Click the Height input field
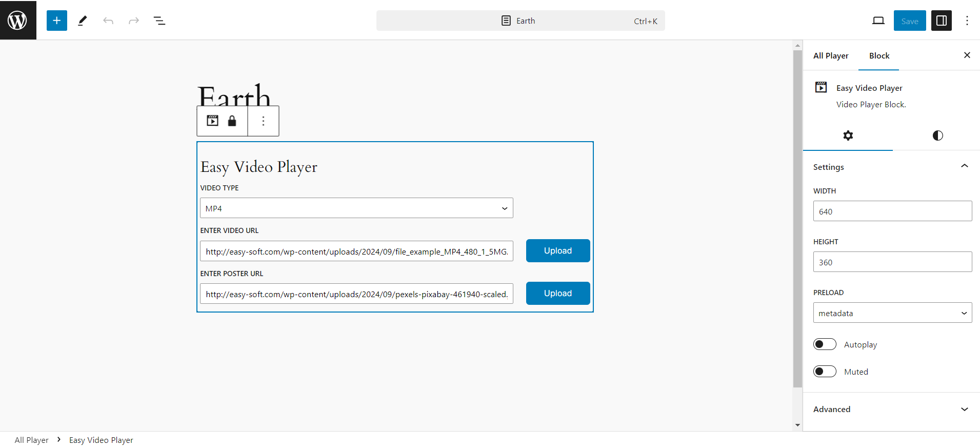This screenshot has width=980, height=447. pos(892,262)
